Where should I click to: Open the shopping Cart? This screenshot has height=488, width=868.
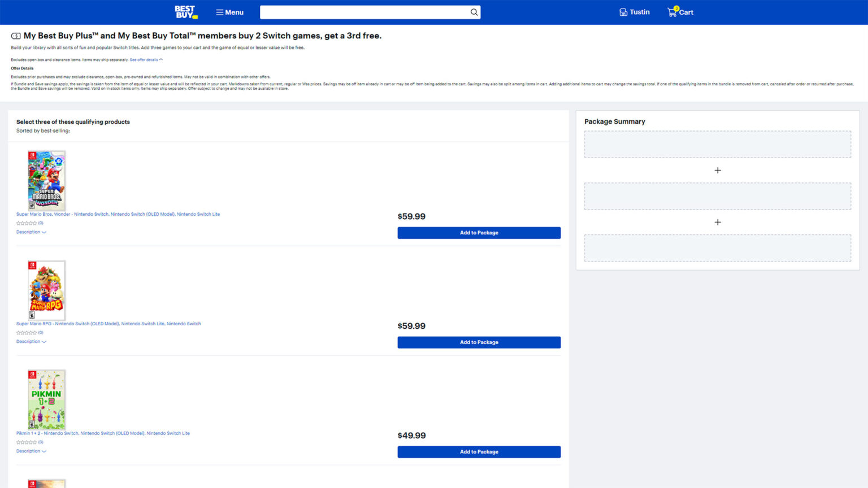coord(680,12)
